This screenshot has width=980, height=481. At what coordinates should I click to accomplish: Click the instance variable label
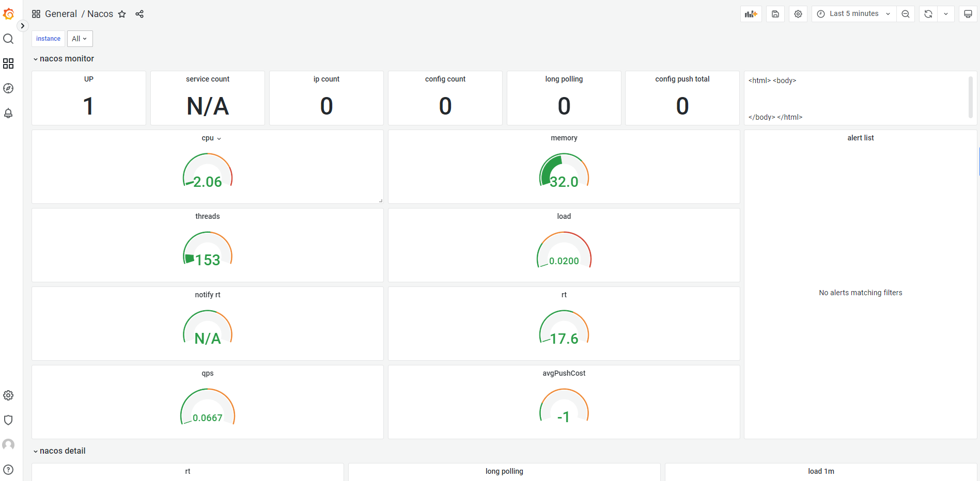pos(48,38)
